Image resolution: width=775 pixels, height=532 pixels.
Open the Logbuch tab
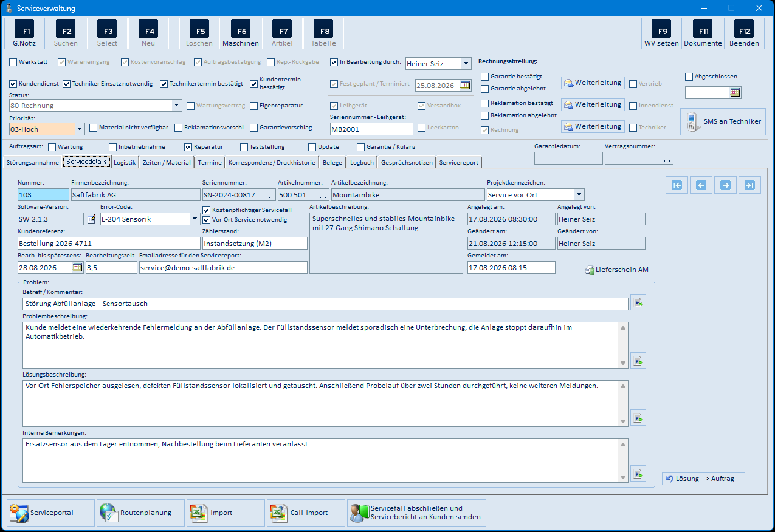[x=362, y=162]
